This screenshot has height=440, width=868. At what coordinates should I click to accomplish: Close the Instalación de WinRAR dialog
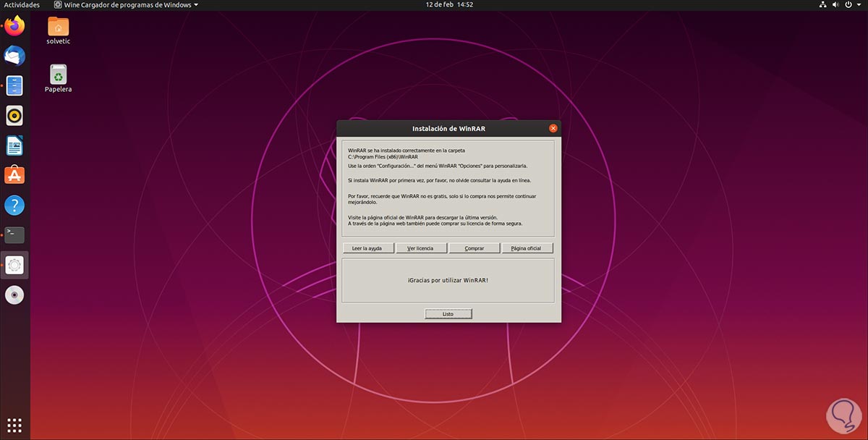point(553,128)
